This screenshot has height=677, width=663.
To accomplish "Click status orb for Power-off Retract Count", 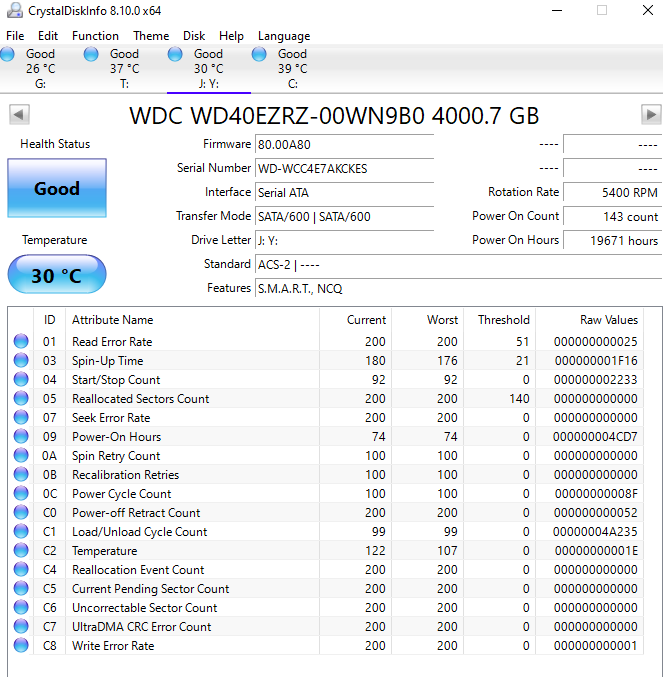I will (x=21, y=512).
